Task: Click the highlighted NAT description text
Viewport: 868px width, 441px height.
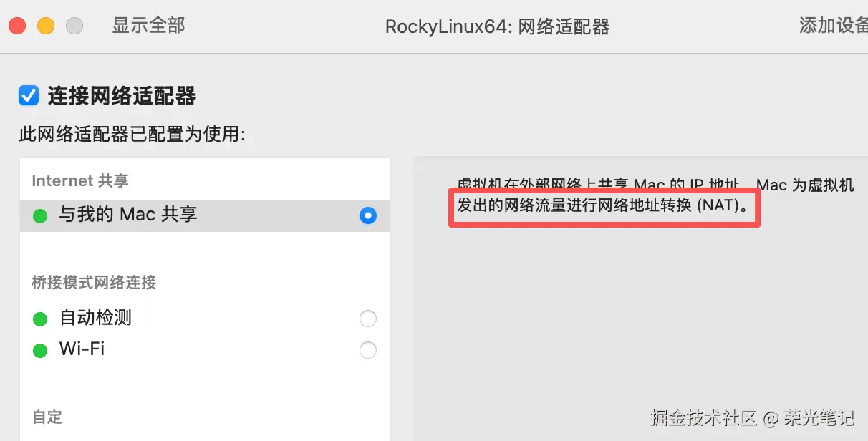Action: click(x=604, y=208)
